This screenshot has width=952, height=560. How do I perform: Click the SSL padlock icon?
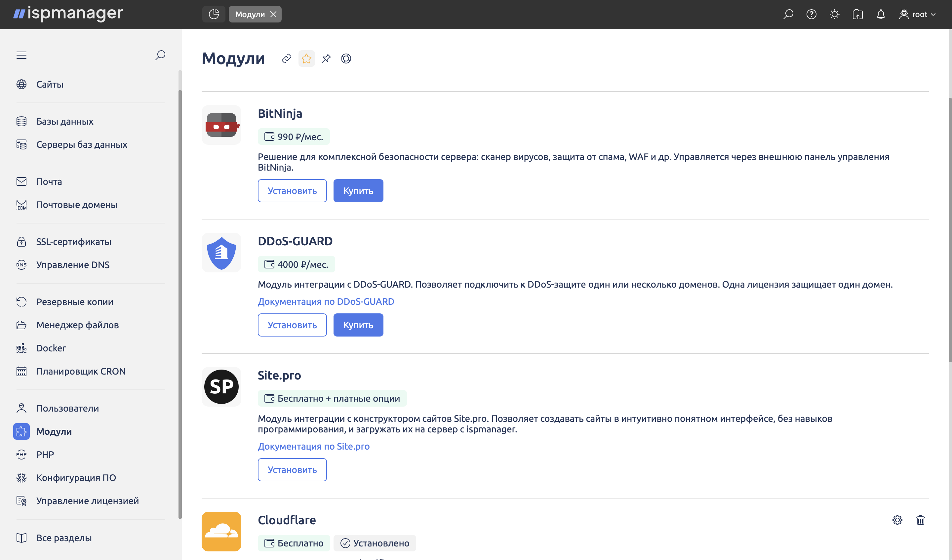(x=21, y=241)
